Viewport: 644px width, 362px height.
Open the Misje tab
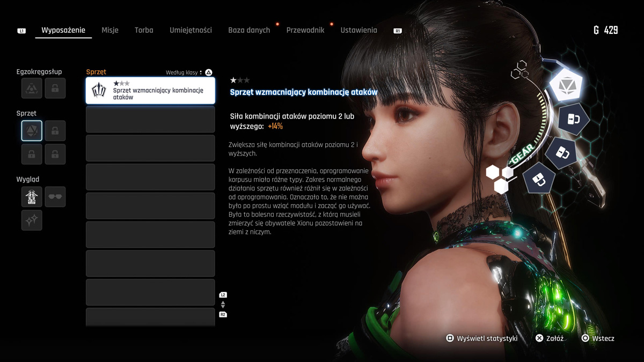pyautogui.click(x=110, y=30)
